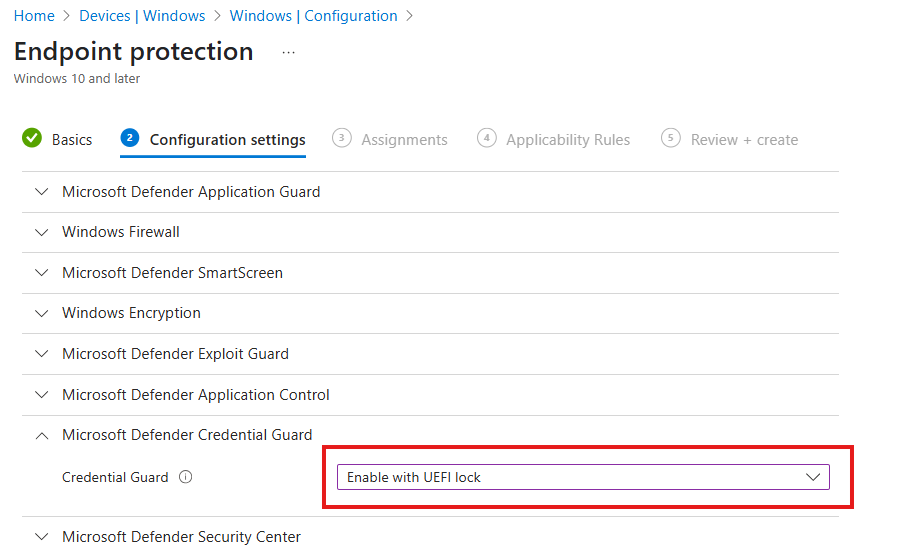Click the Microsoft Defender Security Center title
900x554 pixels.
click(x=181, y=537)
